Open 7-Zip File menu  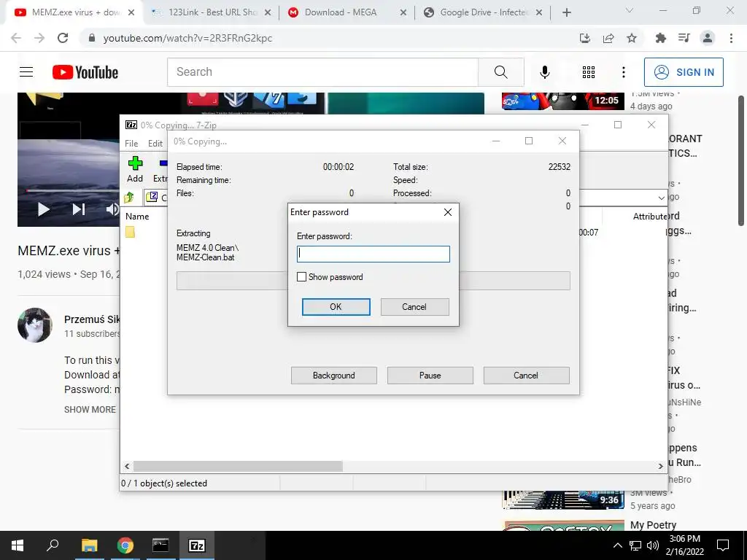(x=131, y=144)
